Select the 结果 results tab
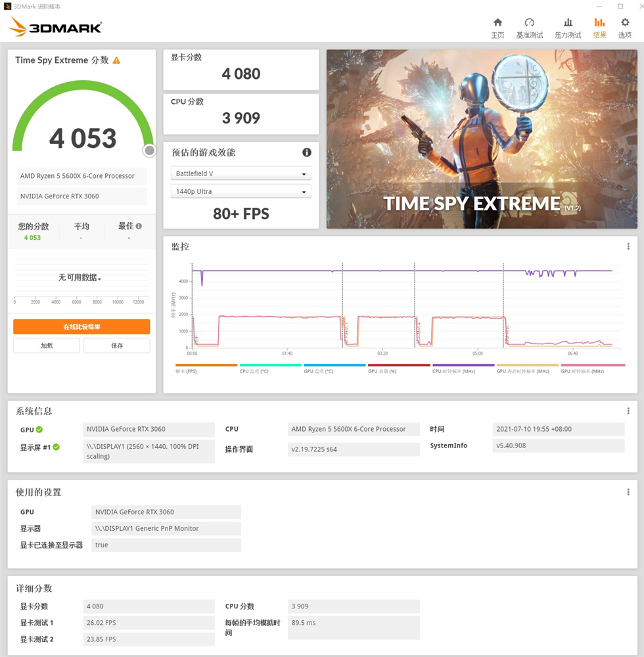 coord(599,28)
